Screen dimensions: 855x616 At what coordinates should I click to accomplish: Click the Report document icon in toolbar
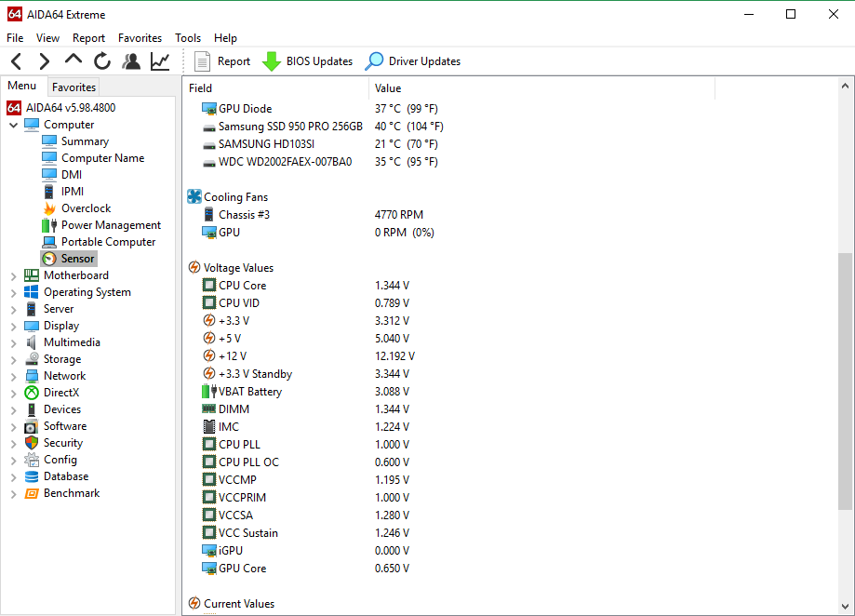tap(202, 61)
